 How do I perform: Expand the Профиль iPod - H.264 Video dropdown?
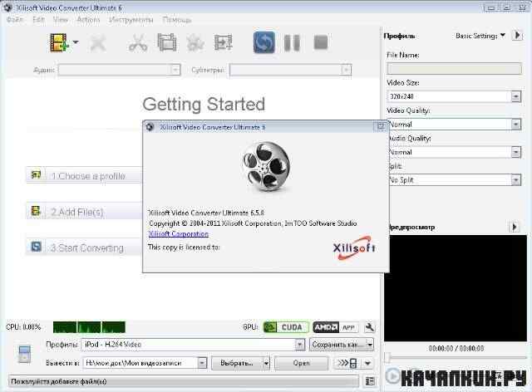coord(299,345)
